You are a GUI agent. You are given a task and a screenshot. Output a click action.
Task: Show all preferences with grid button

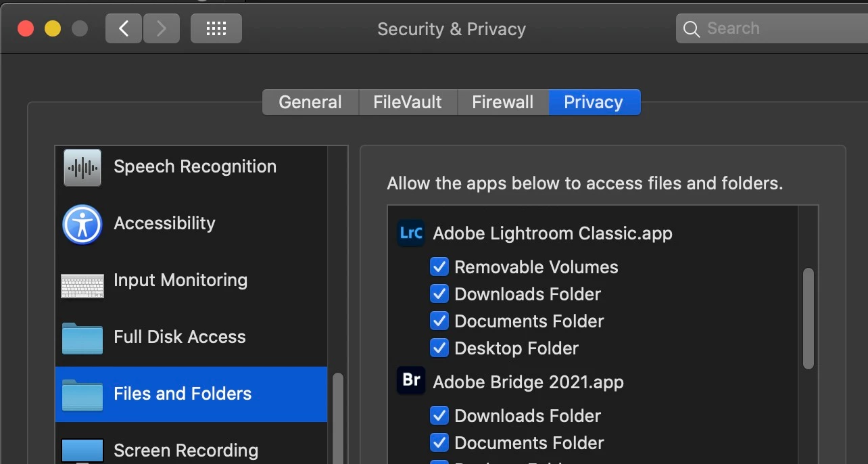(216, 28)
